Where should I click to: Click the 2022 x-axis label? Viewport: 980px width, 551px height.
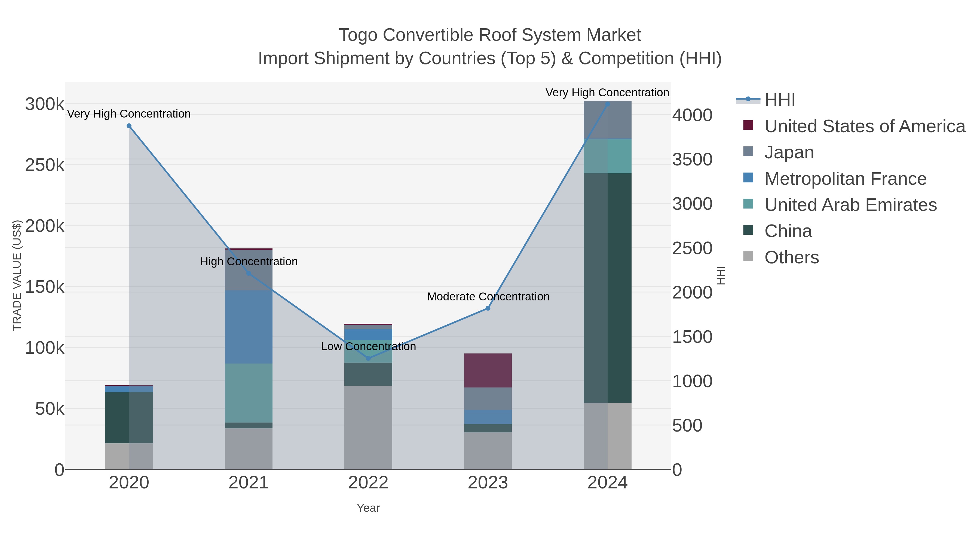click(368, 483)
